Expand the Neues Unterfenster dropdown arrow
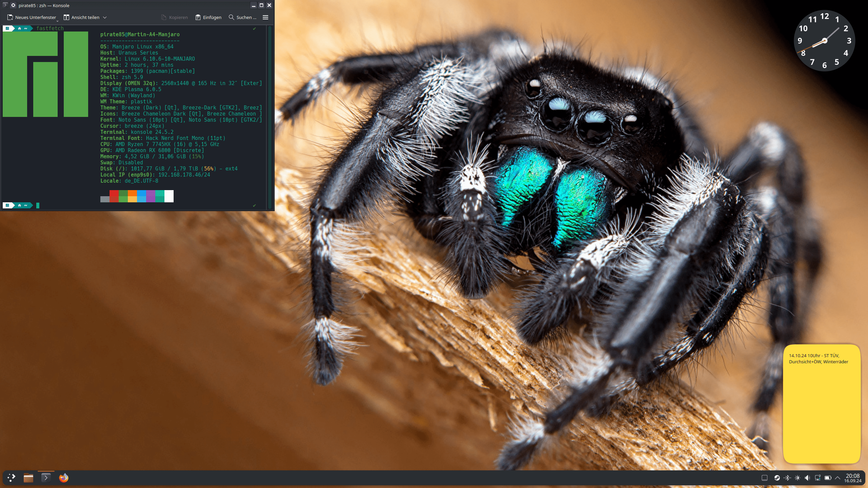Viewport: 868px width, 488px height. click(x=57, y=20)
